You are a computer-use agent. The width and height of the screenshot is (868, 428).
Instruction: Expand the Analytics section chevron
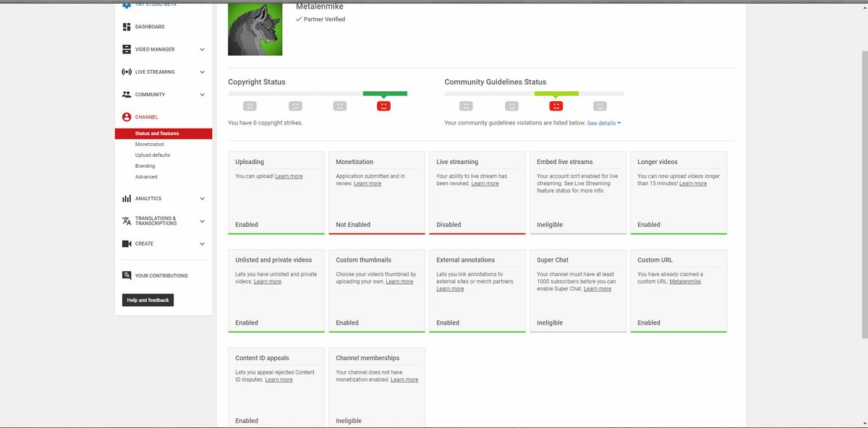pyautogui.click(x=203, y=199)
